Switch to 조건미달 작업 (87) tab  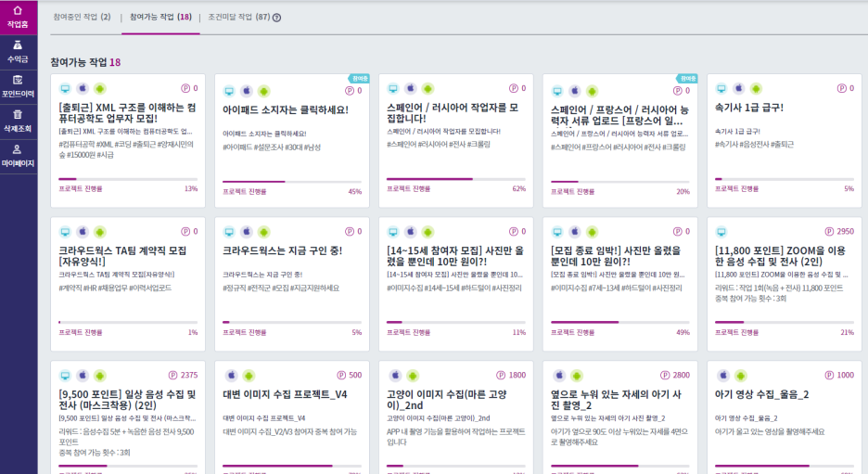(238, 18)
